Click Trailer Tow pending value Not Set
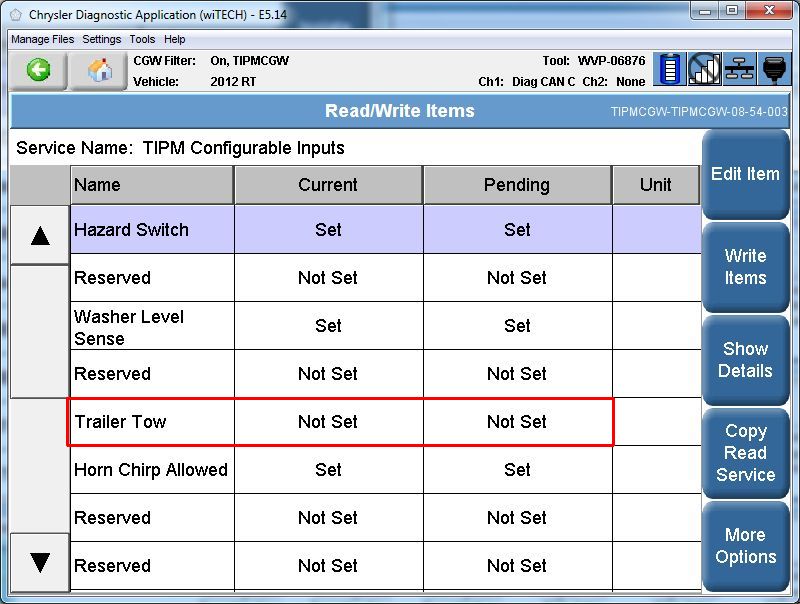The height and width of the screenshot is (604, 800). 517,422
